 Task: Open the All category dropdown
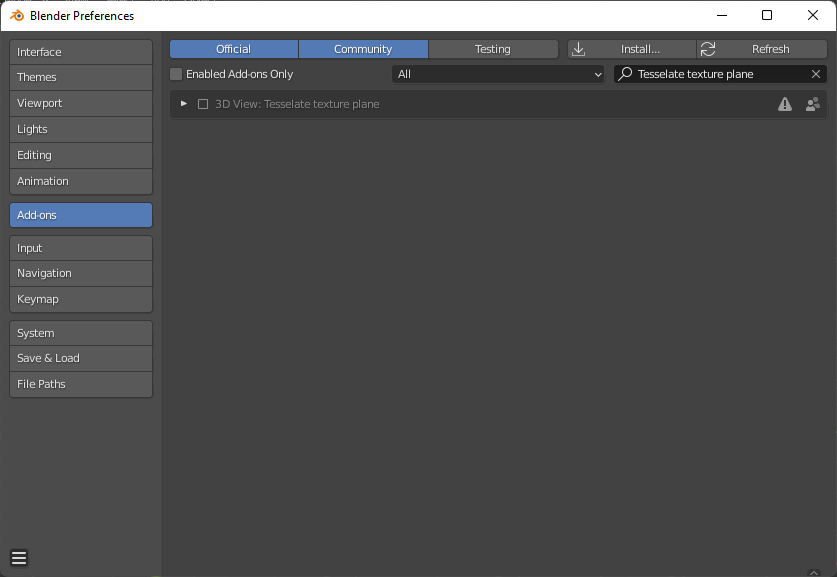click(x=498, y=74)
